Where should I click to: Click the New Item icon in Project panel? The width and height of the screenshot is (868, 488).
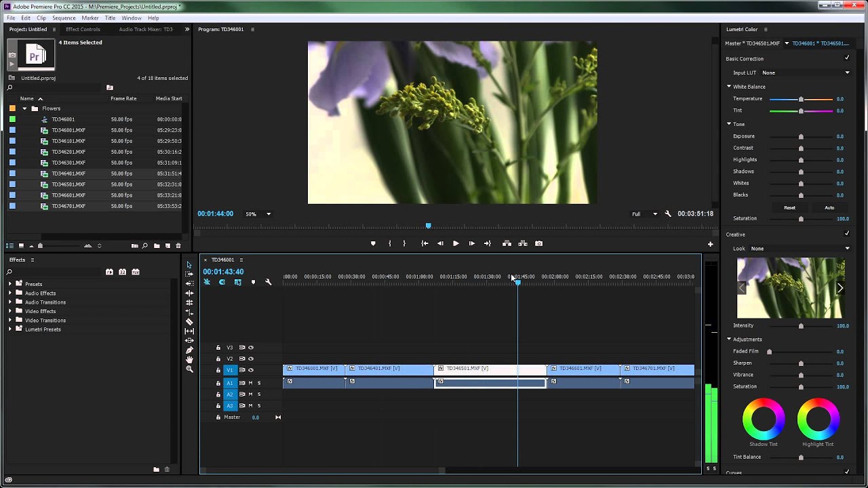(167, 245)
